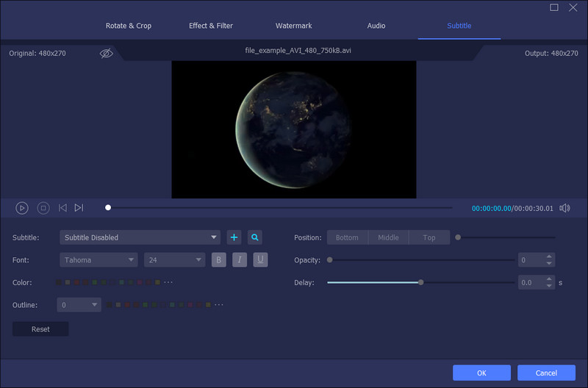Open the Subtitle Disabled dropdown
This screenshot has height=388, width=588.
[x=140, y=237]
